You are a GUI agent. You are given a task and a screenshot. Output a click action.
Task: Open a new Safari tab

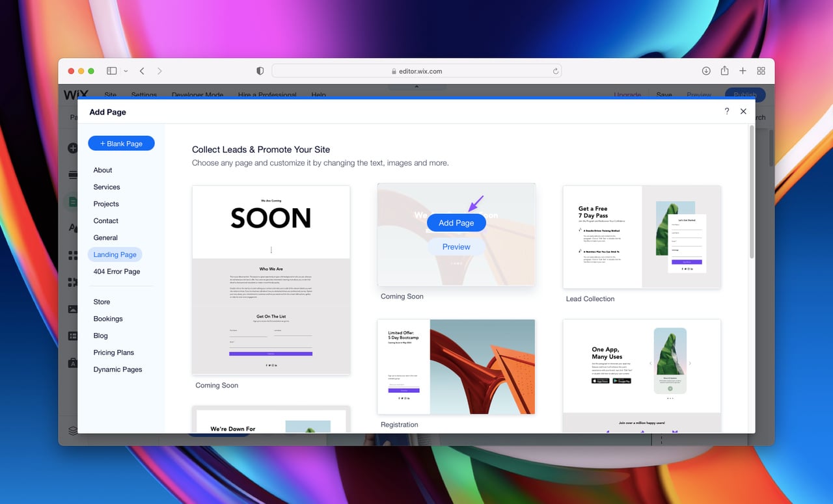(x=743, y=71)
